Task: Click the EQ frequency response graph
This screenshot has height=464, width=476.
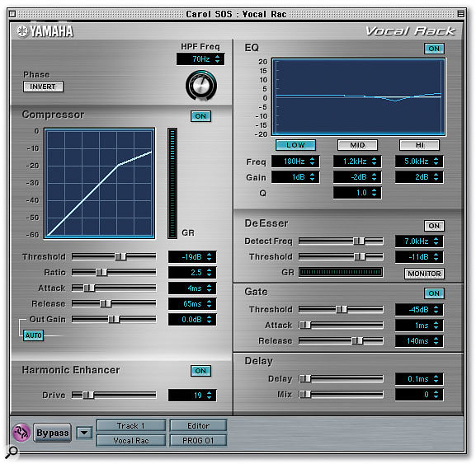Action: click(358, 96)
